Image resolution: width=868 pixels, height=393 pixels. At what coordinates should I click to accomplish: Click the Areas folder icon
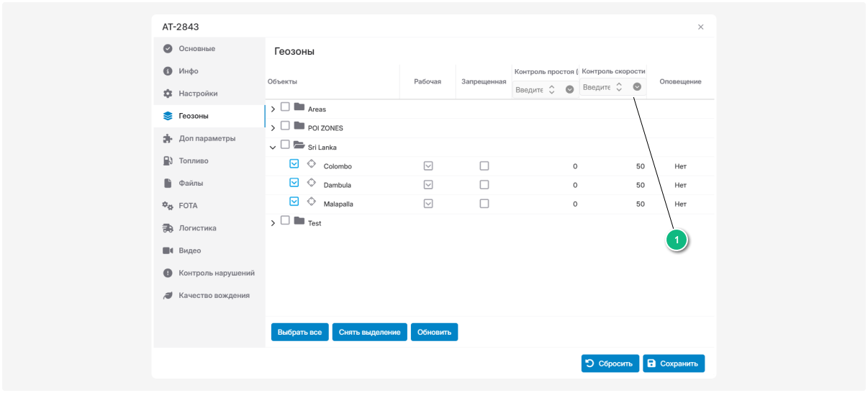pyautogui.click(x=299, y=107)
